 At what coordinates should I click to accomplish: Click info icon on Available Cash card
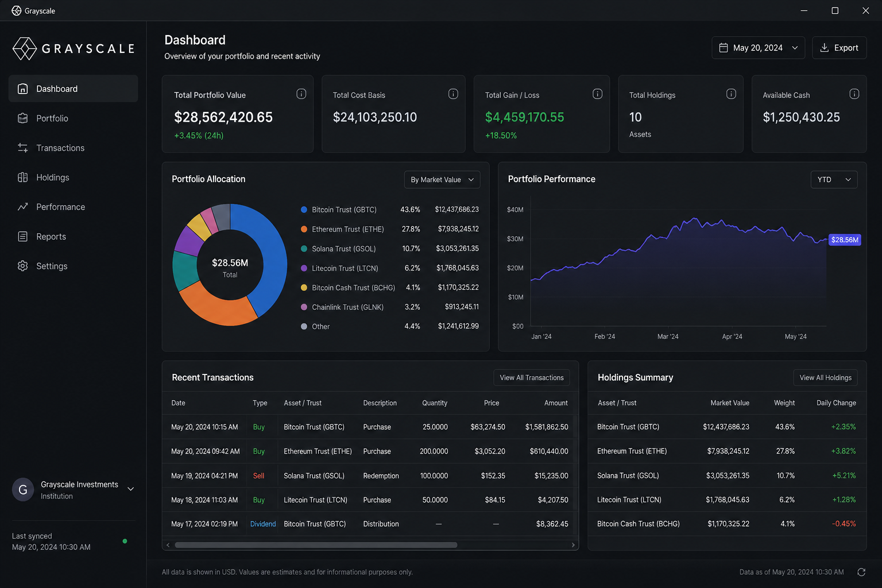(x=854, y=94)
